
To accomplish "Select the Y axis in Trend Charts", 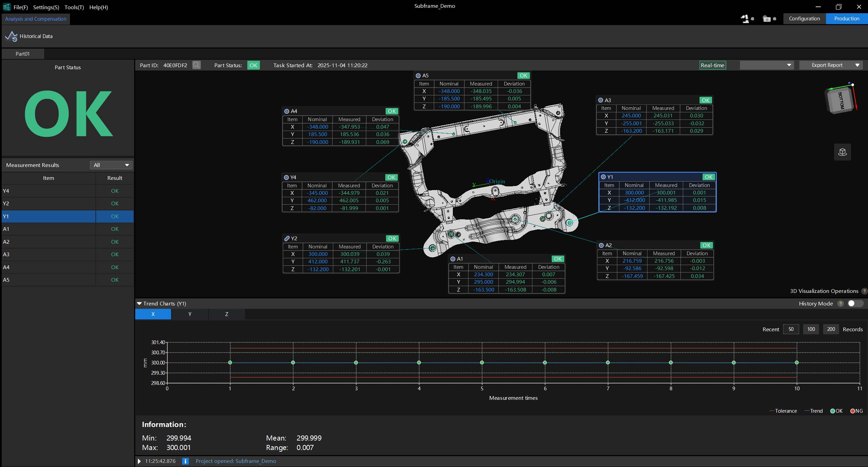I will [189, 314].
